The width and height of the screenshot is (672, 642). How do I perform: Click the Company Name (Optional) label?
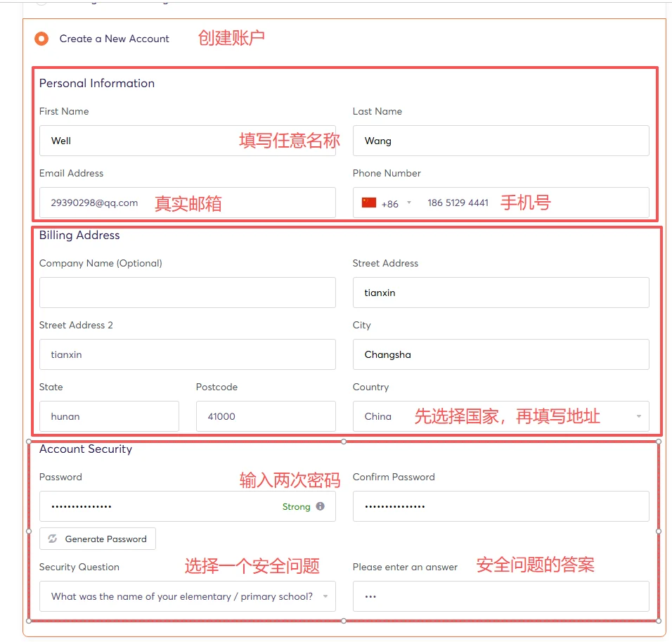tap(101, 263)
